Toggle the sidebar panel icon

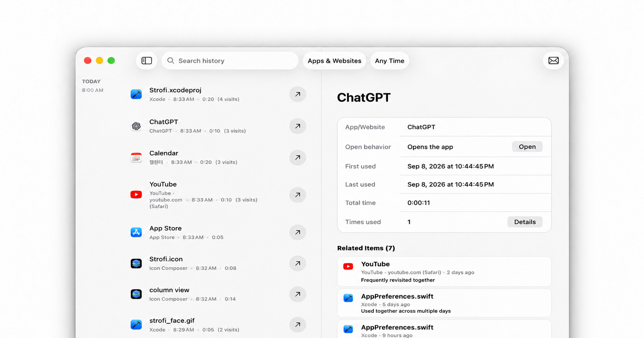pyautogui.click(x=147, y=61)
